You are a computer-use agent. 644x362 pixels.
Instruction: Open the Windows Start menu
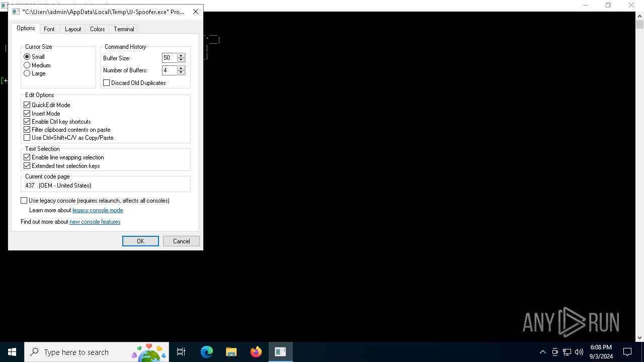click(12, 352)
